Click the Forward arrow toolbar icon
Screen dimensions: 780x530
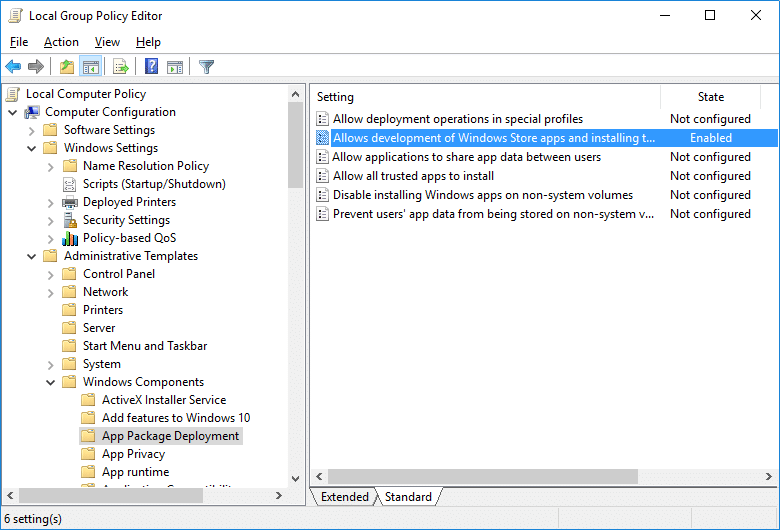tap(36, 67)
